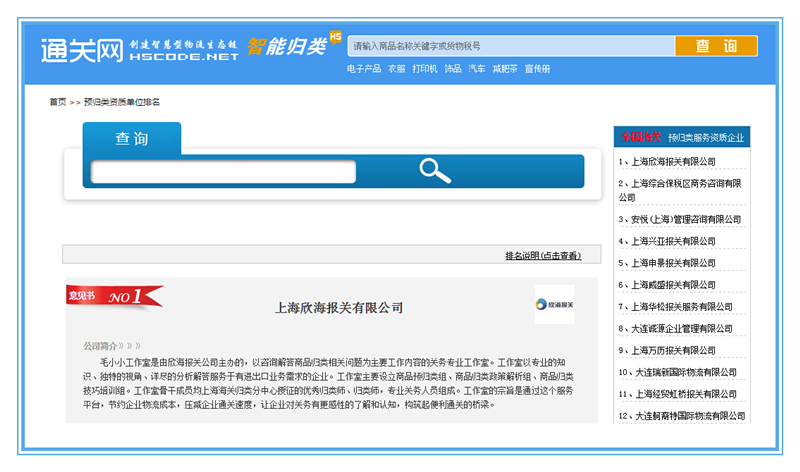Image resolution: width=800 pixels, height=472 pixels.
Task: Open sidebar item 6、上海威盛报关有限公司
Action: 667,285
